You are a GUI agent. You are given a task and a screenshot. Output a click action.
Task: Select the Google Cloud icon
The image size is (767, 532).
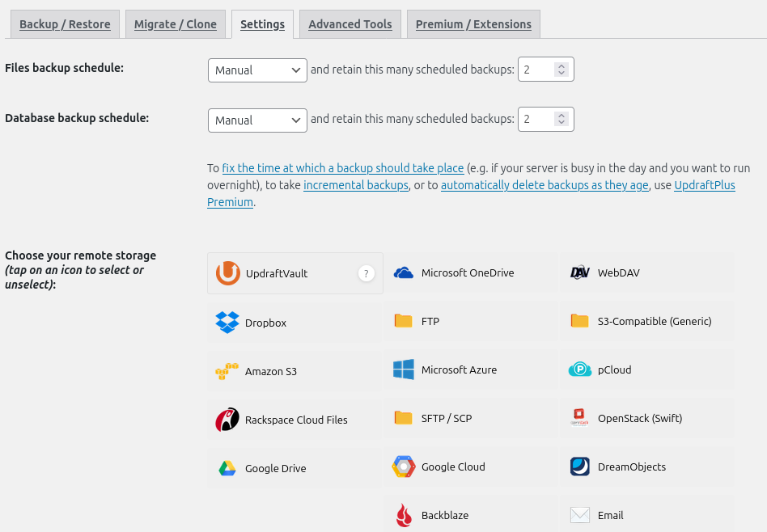(x=404, y=467)
